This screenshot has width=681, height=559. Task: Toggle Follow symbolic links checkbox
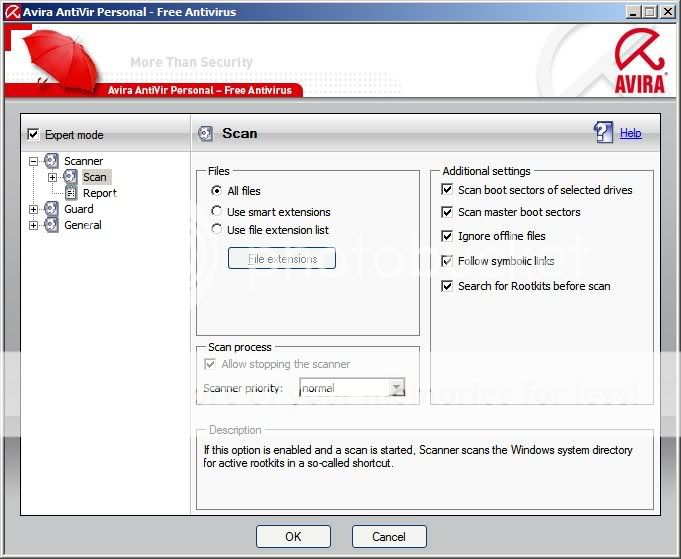447,261
